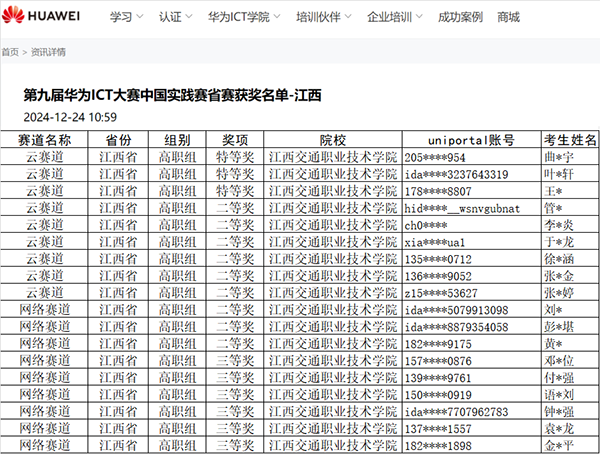
Task: Select account cell ida****3237643319
Action: coord(472,174)
